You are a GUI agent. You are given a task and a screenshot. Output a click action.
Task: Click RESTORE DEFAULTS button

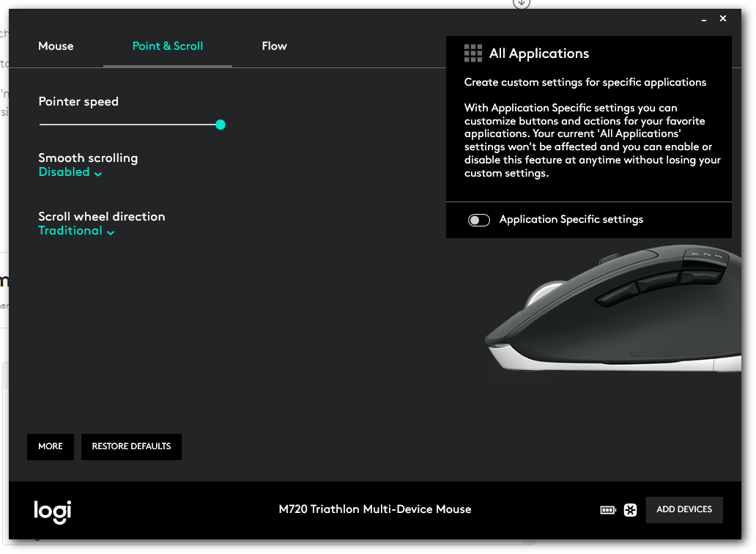(131, 446)
